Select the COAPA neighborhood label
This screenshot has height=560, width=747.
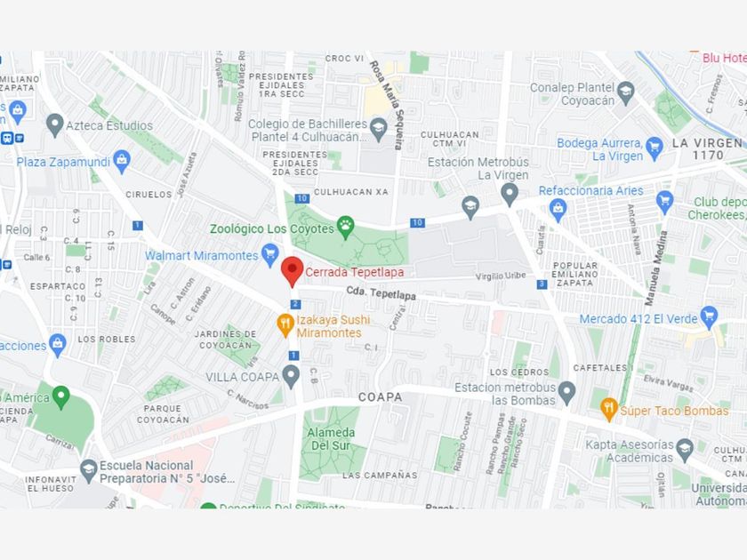381,397
